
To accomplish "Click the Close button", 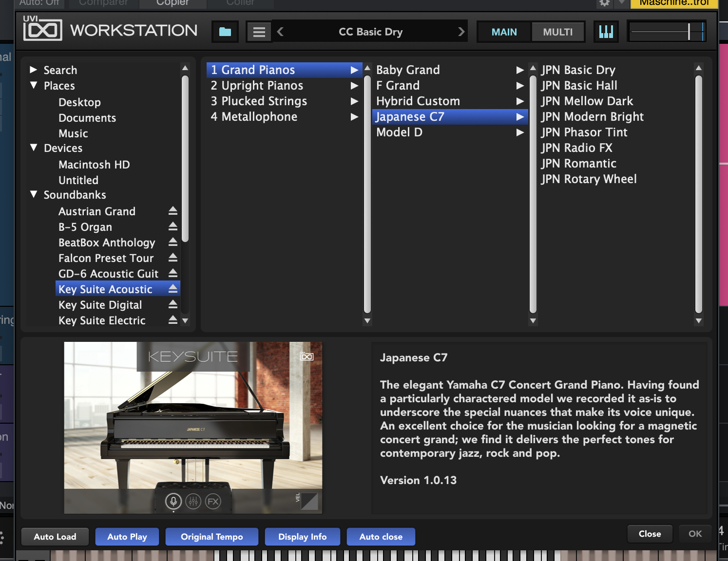I will point(650,534).
